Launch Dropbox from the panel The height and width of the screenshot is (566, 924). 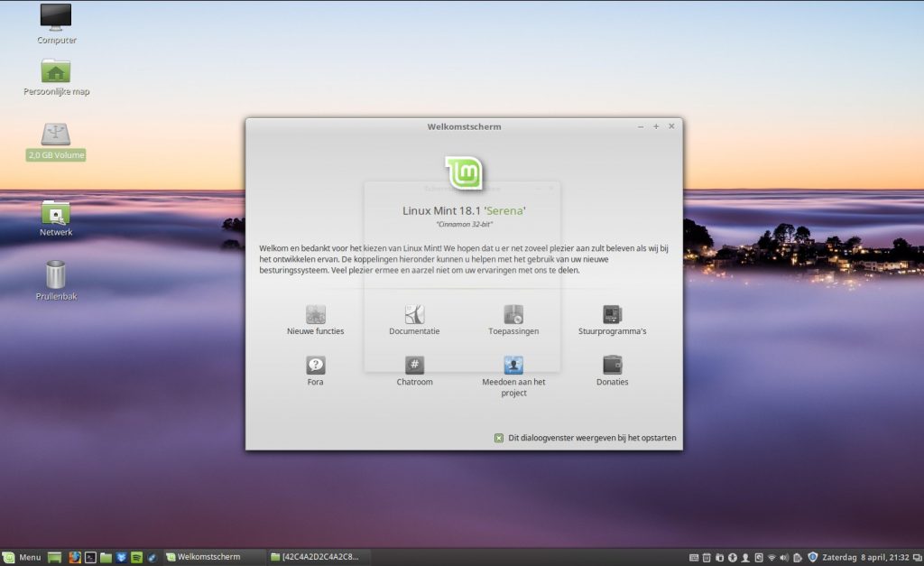122,557
